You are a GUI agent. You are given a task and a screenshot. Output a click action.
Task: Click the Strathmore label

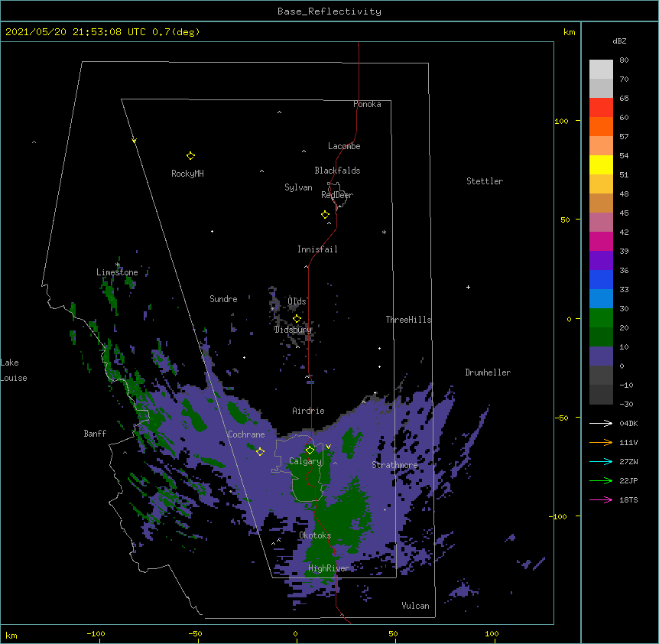pyautogui.click(x=394, y=465)
